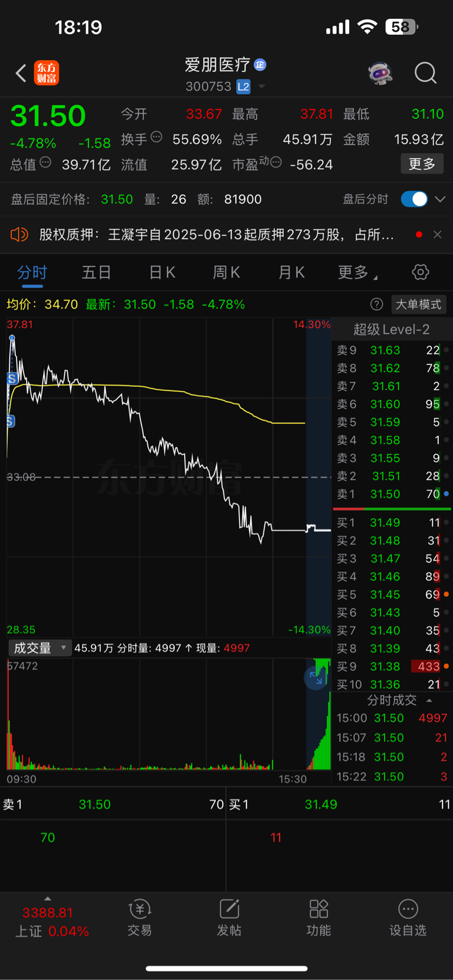Viewport: 453px width, 980px height.
Task: Open the 东方财富 orange logo
Action: (x=47, y=73)
